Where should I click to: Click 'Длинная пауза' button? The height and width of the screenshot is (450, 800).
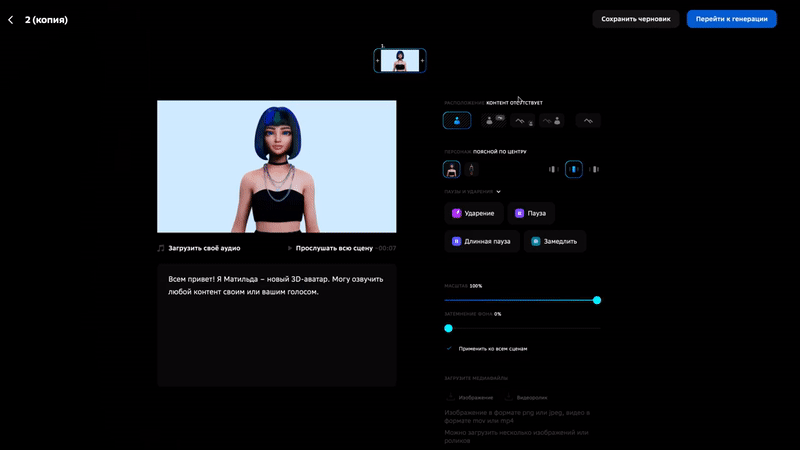tap(482, 241)
